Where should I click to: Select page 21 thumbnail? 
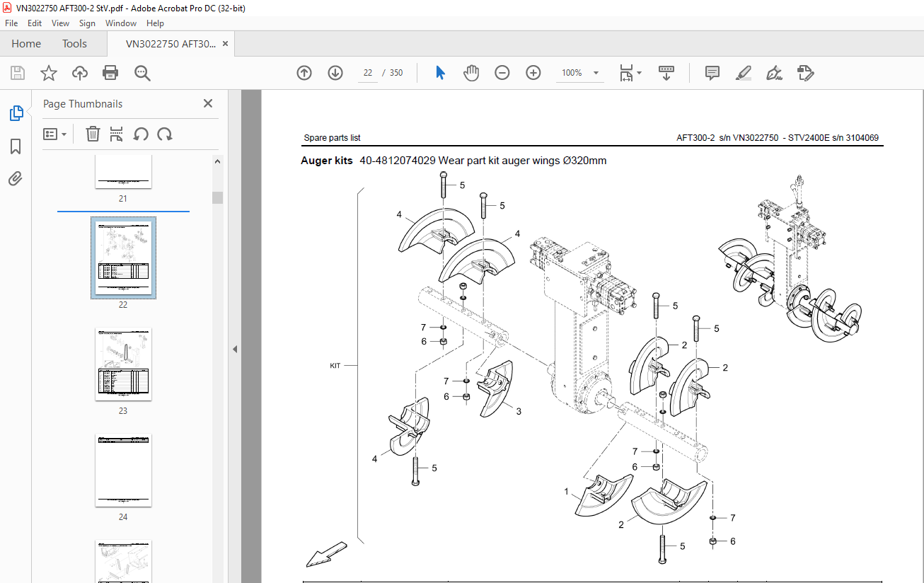tap(123, 172)
